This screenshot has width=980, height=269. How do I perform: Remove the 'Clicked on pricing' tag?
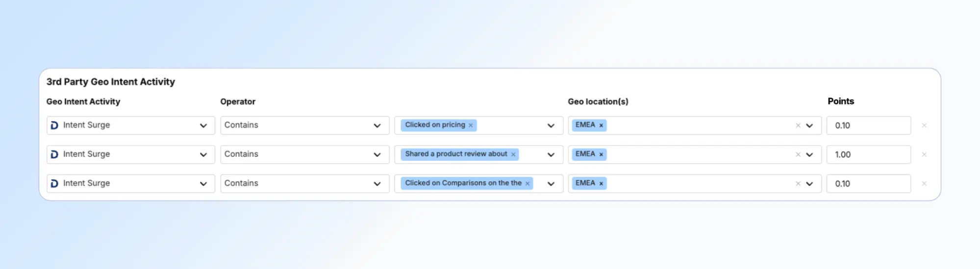tap(471, 125)
